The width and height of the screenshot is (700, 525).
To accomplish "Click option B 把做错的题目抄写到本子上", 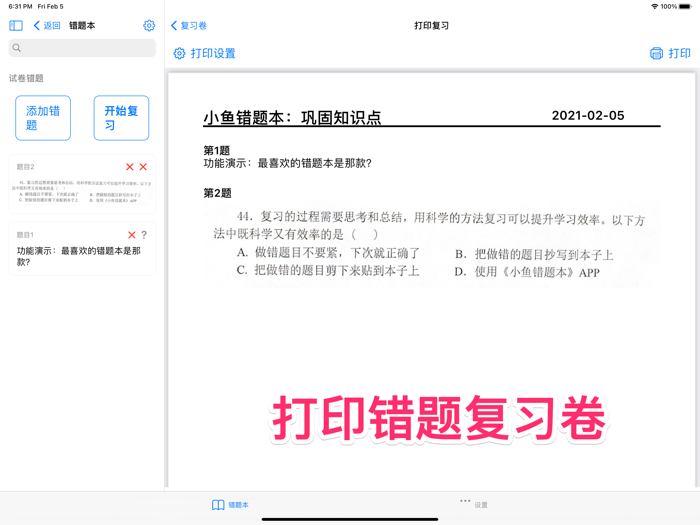I will 534,254.
